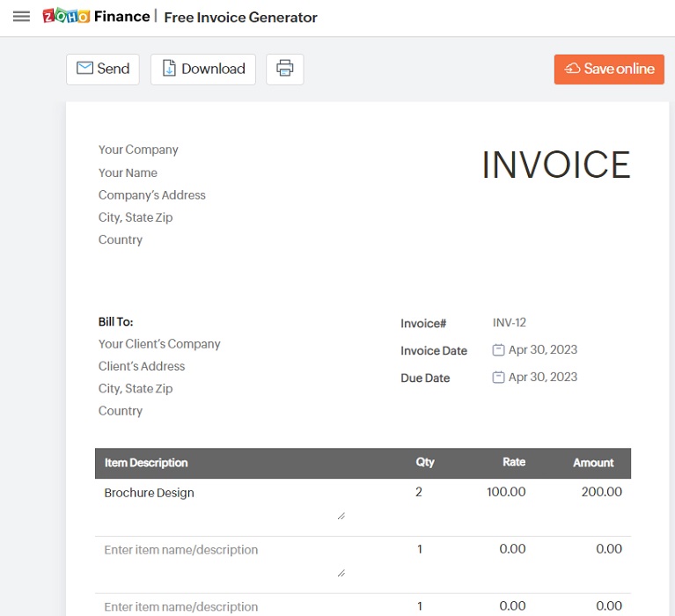Click the print icon button
This screenshot has width=675, height=616.
[284, 69]
